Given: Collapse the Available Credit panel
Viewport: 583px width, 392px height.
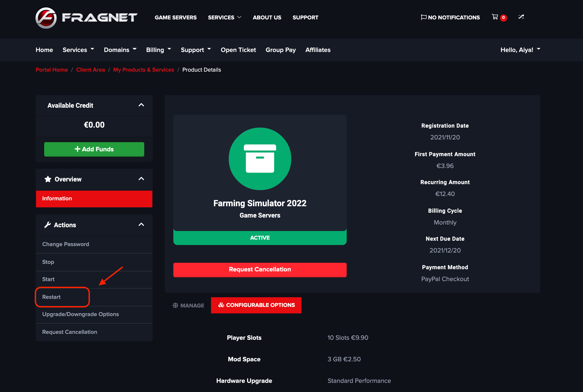Looking at the screenshot, I should coord(141,105).
